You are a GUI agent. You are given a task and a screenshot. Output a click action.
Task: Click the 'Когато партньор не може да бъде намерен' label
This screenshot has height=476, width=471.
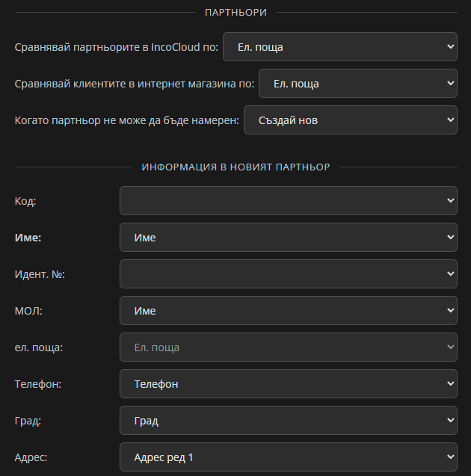pos(127,120)
